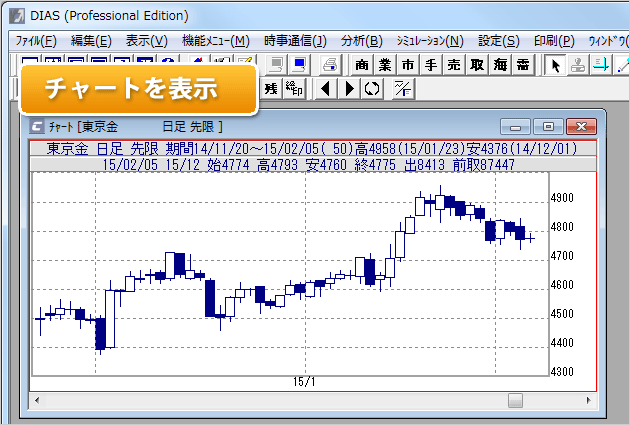Open the 分析(B) menu

coord(361,41)
